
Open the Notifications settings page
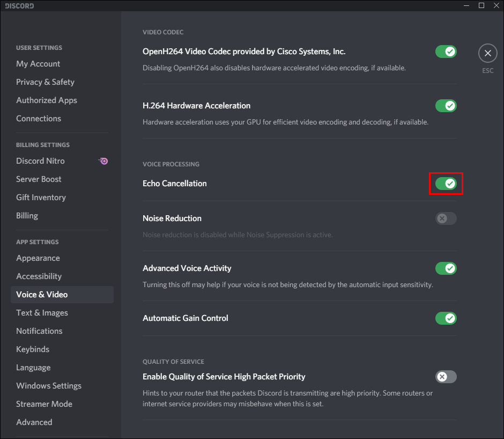click(39, 331)
